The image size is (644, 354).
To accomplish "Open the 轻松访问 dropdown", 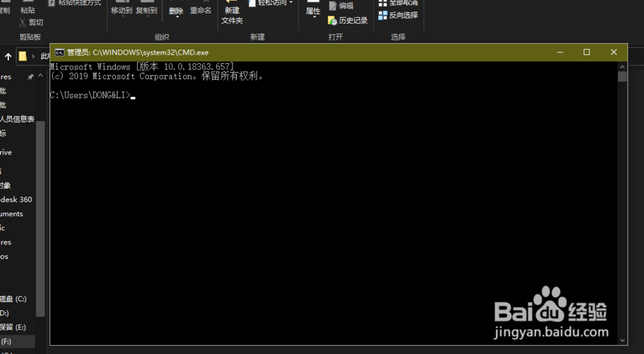I will pyautogui.click(x=270, y=3).
